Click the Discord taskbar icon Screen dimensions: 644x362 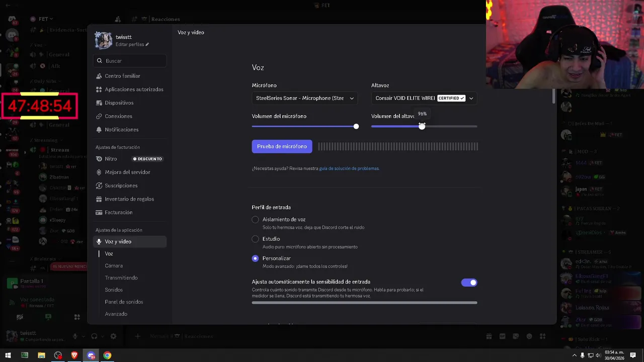91,355
